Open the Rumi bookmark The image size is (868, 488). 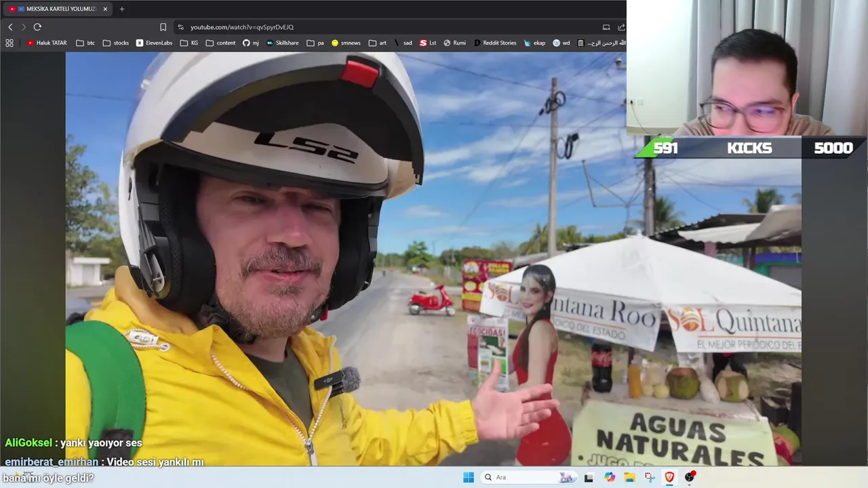tap(455, 43)
